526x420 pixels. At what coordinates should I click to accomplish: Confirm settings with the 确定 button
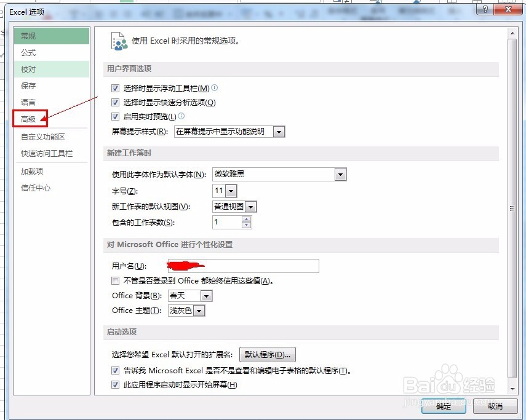tap(443, 406)
